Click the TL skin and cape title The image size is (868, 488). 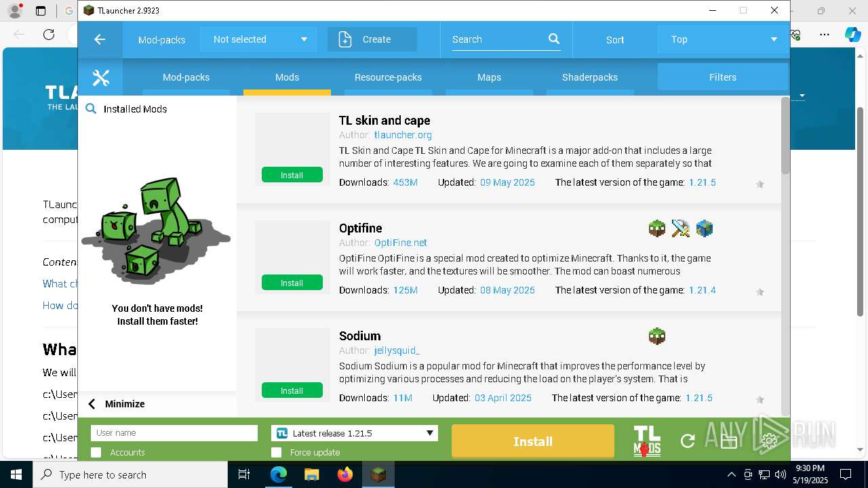click(384, 121)
